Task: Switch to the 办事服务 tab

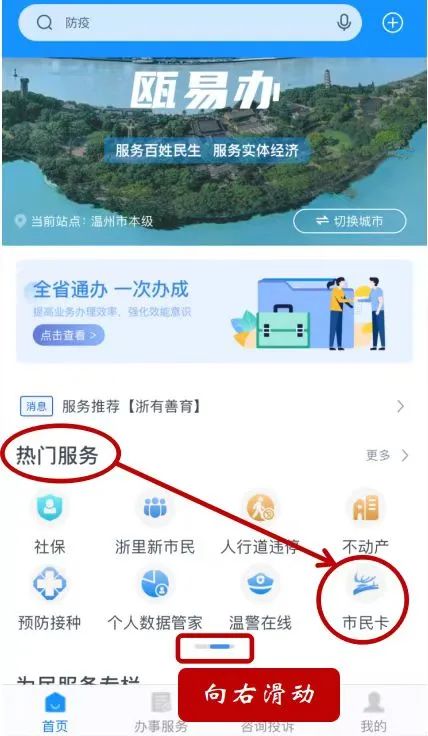Action: 161,712
